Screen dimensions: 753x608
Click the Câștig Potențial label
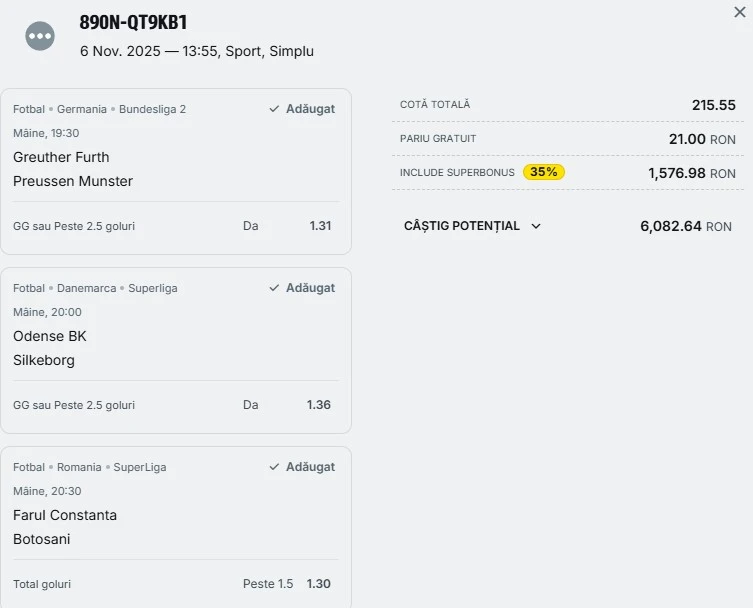(461, 226)
